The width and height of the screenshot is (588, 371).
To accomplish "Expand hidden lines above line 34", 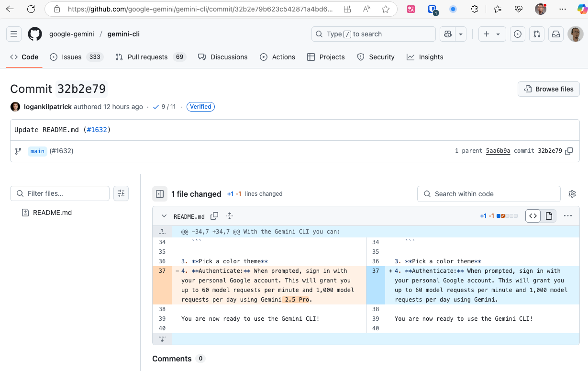I will (x=162, y=232).
